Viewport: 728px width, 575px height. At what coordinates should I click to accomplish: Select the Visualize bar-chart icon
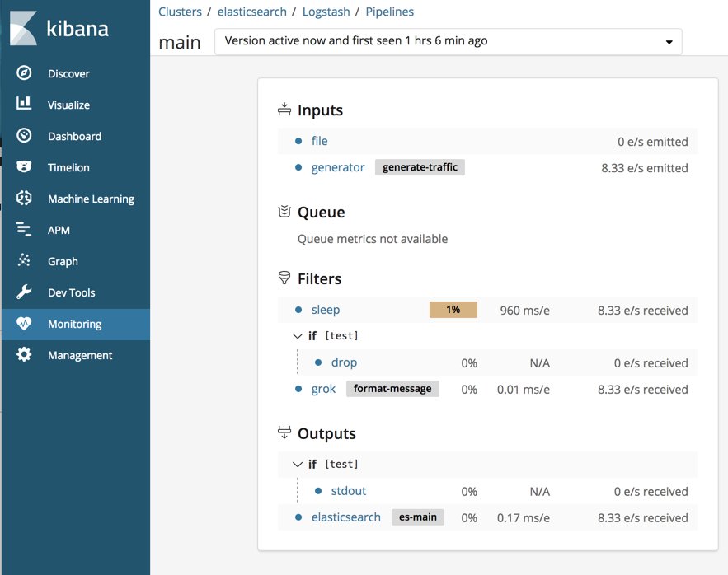24,105
